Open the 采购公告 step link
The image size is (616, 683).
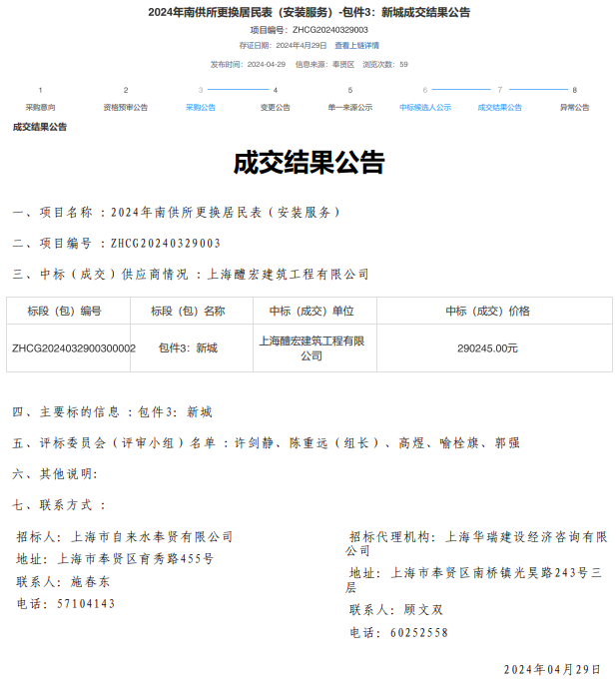[x=200, y=107]
